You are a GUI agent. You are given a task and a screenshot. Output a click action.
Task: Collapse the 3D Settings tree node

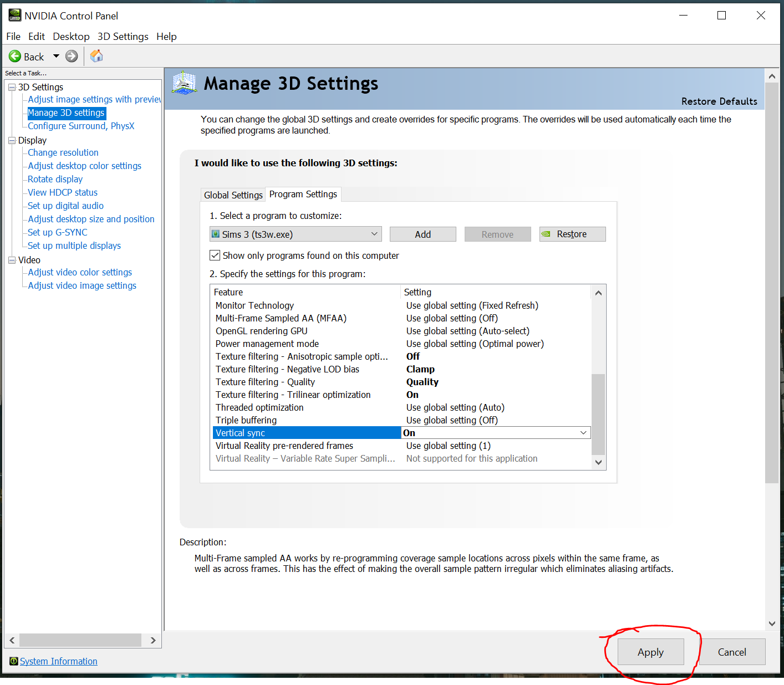[12, 87]
